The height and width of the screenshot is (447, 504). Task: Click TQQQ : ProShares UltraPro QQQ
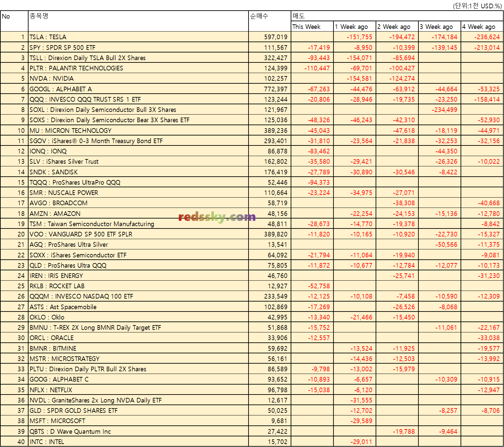click(x=75, y=182)
